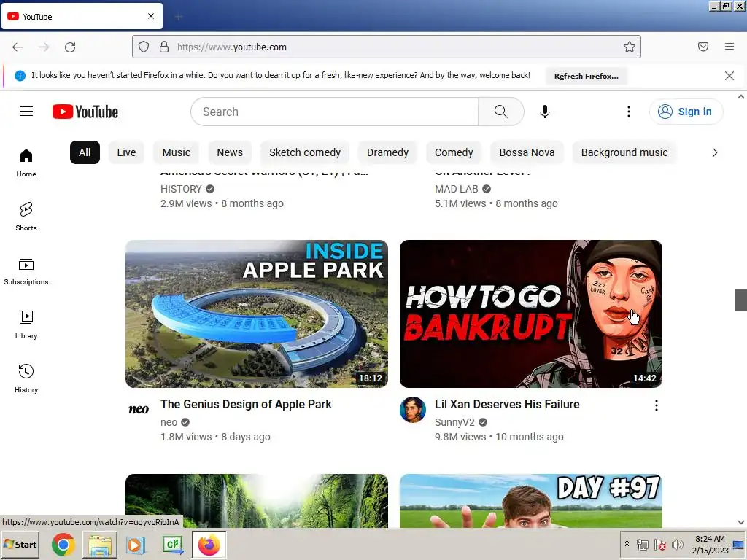Click scrollbar up arrow
747x560 pixels.
click(x=741, y=97)
